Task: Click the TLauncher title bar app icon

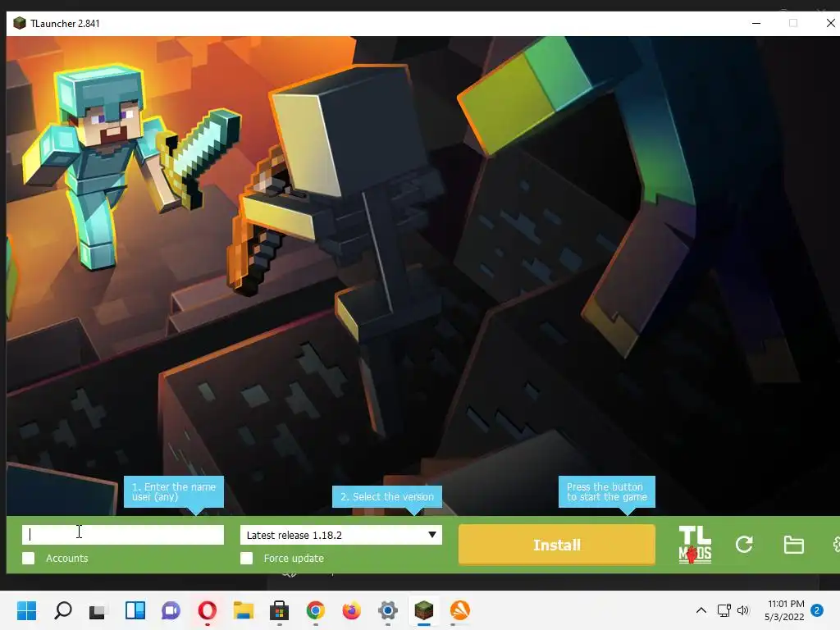Action: pos(20,23)
